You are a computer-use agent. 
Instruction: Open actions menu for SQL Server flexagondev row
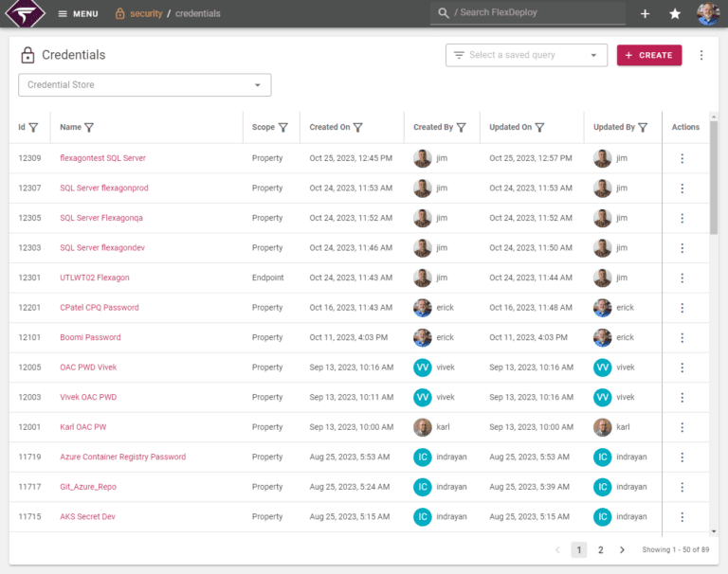682,248
